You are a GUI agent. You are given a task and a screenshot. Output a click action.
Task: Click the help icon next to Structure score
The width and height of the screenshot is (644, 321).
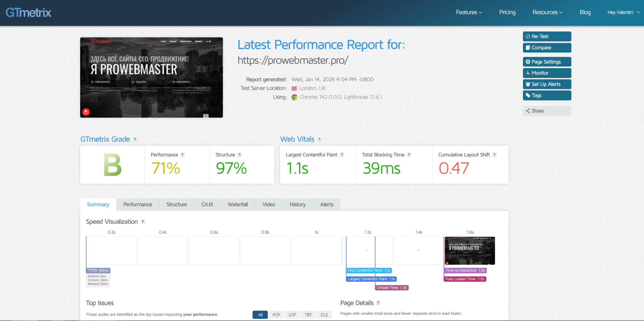(240, 155)
